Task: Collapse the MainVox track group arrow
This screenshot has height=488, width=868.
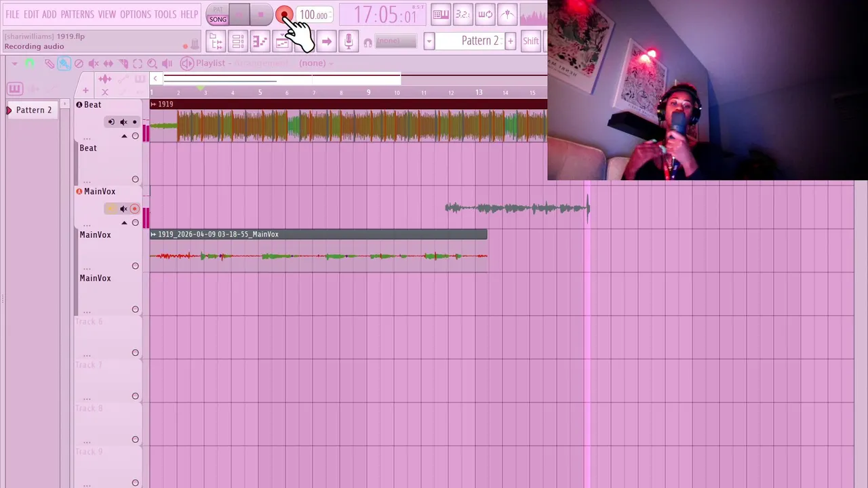Action: pyautogui.click(x=123, y=222)
